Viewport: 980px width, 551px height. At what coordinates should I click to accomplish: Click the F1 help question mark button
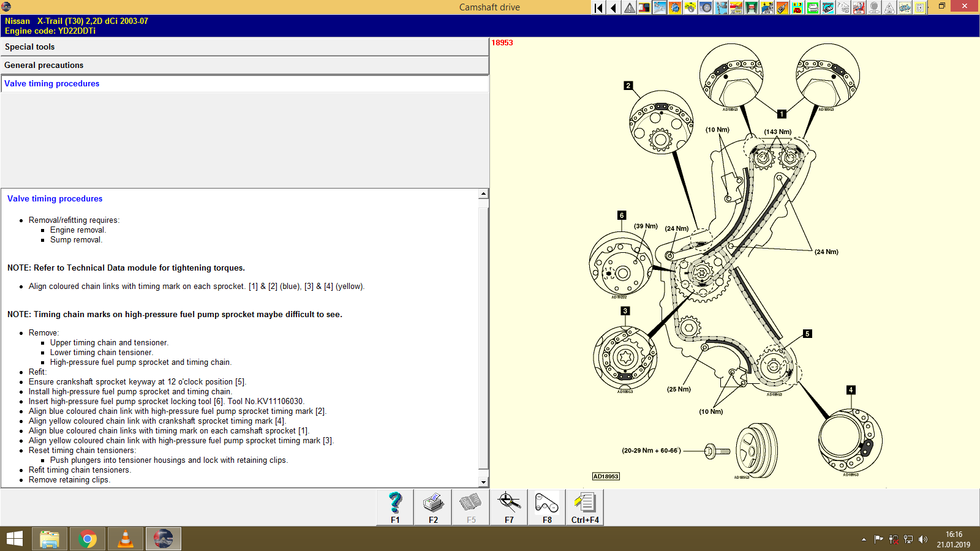pos(395,507)
